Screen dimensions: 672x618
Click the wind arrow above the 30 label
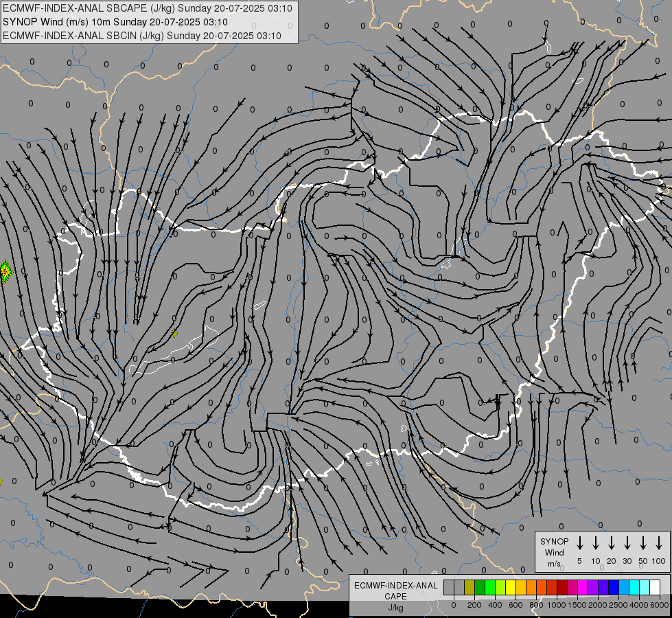627,543
